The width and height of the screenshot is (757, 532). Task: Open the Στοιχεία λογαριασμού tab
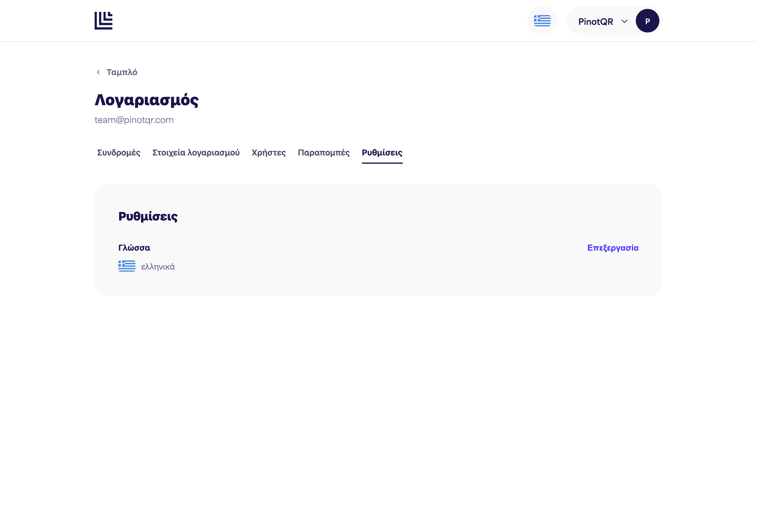pos(196,153)
